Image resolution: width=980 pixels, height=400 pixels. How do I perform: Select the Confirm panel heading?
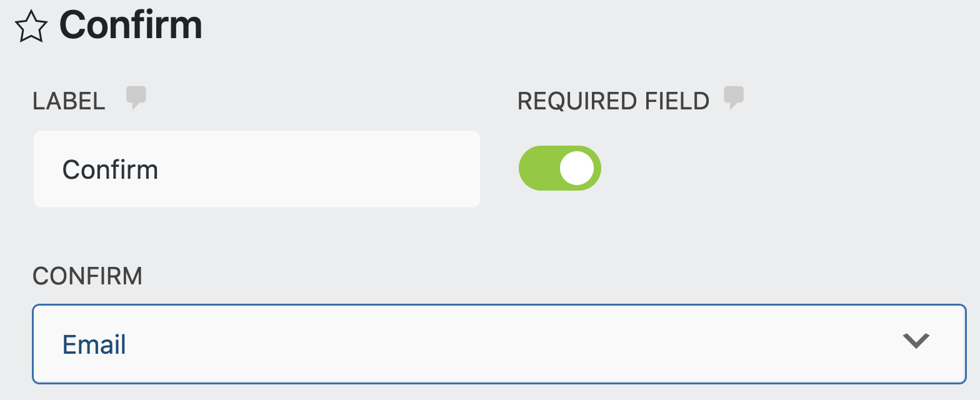pos(131,25)
